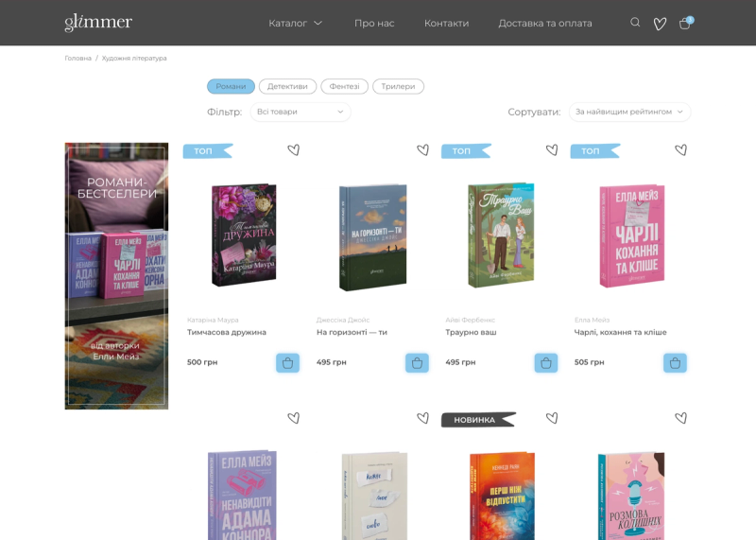Click the На горизонті — ти cover
The width and height of the screenshot is (756, 540).
point(372,237)
